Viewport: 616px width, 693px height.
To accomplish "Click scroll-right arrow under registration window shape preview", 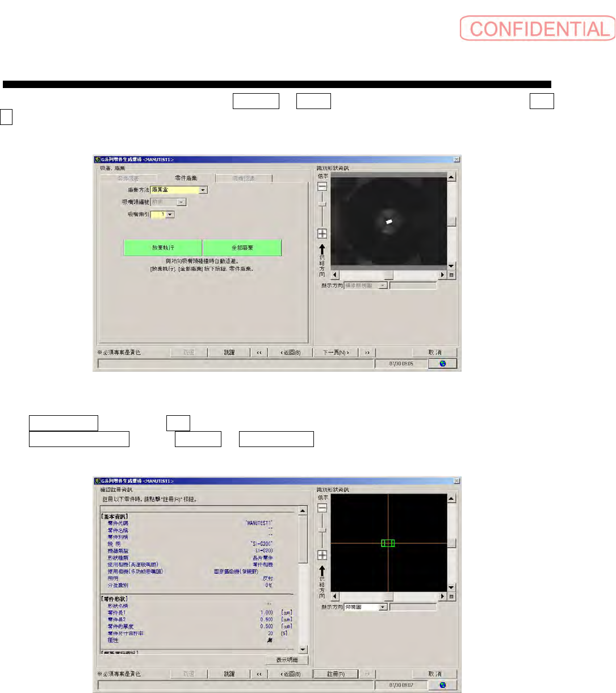I will pos(443,596).
